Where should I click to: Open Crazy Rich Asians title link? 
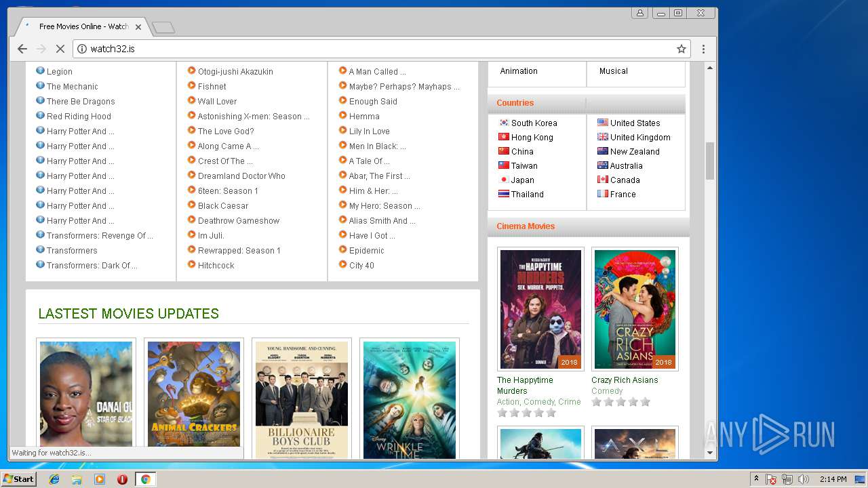click(625, 380)
